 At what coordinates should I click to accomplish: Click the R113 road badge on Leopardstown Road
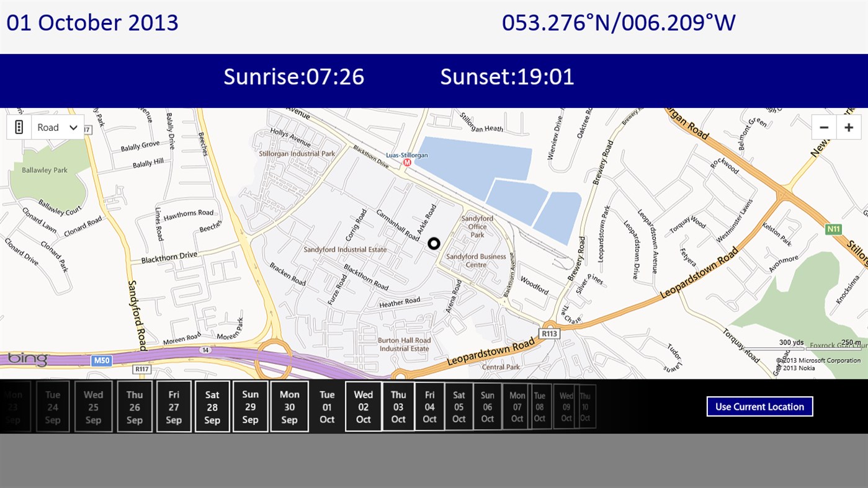coord(550,332)
